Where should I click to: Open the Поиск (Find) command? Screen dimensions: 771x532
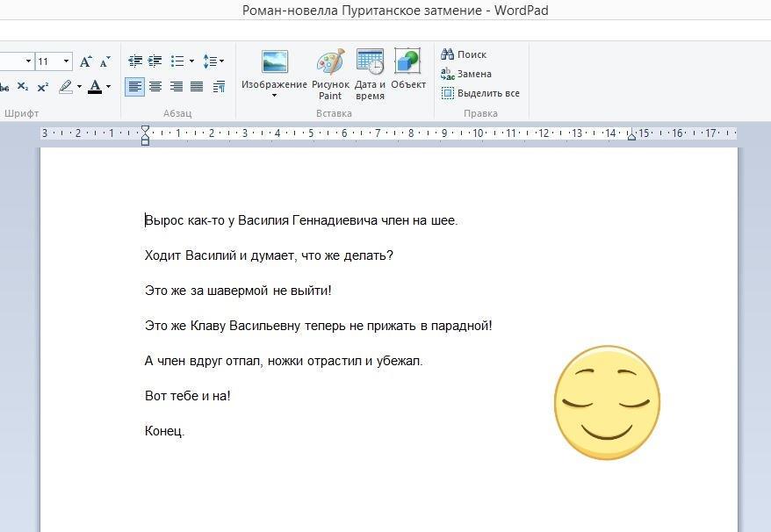464,54
